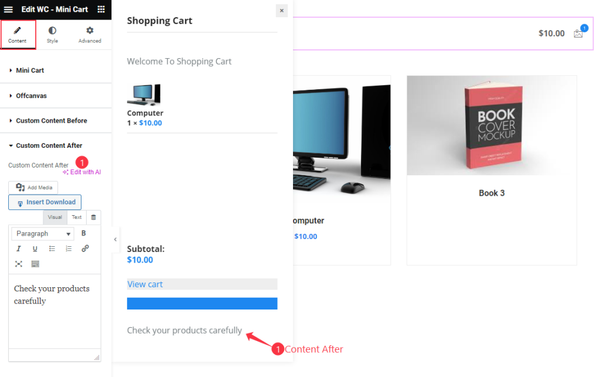Click the Bold formatting icon
This screenshot has width=600, height=377.
[x=83, y=233]
